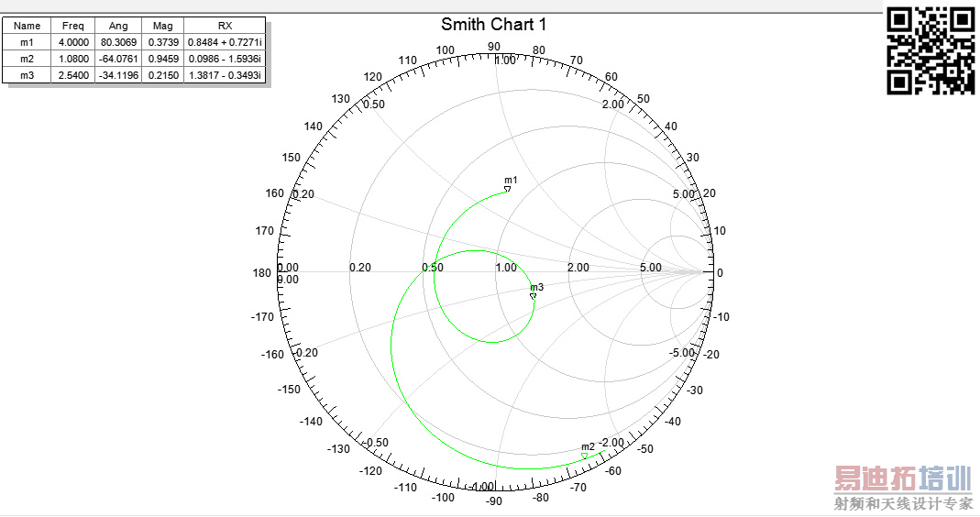Click the -170 degree angle label
Image resolution: width=980 pixels, height=517 pixels.
(x=262, y=317)
